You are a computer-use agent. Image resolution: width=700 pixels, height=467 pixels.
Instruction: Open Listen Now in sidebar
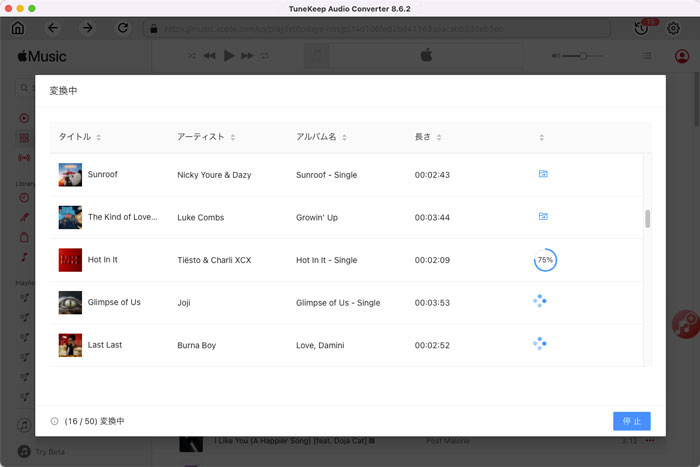[x=24, y=118]
